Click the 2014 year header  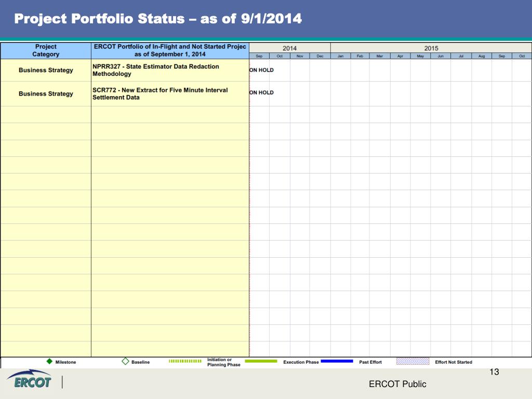[x=290, y=48]
